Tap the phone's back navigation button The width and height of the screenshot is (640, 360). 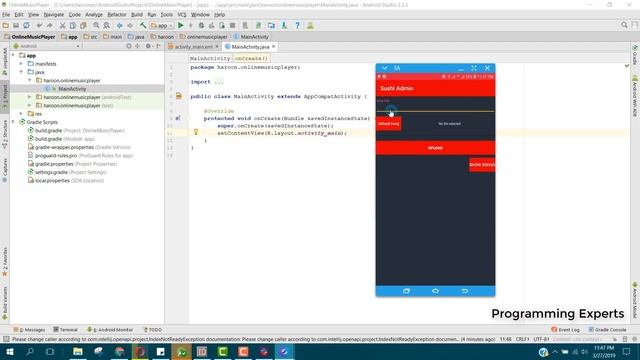click(x=464, y=291)
